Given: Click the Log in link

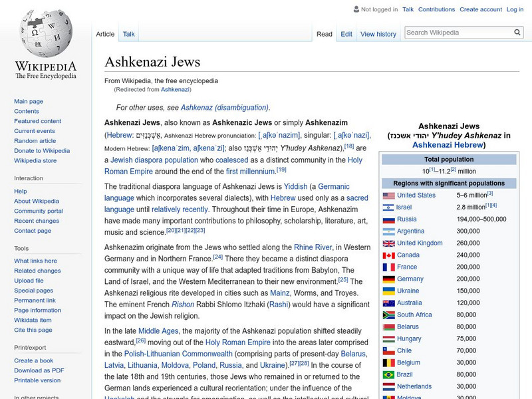Looking at the screenshot, I should (515, 9).
